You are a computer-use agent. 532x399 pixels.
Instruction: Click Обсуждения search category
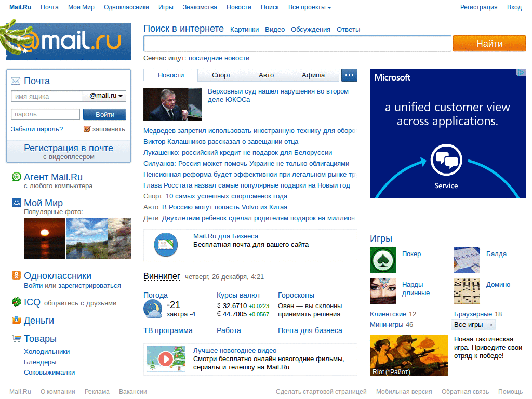click(x=311, y=30)
